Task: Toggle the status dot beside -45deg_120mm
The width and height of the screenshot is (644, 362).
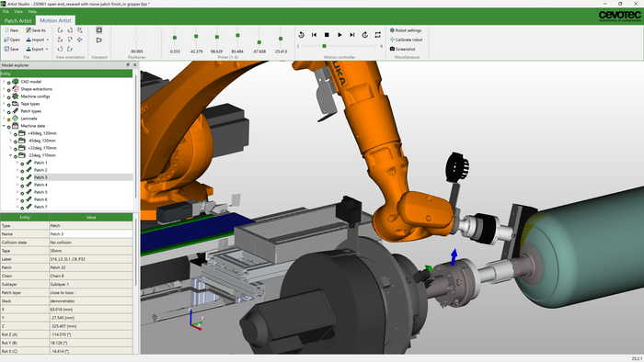Action: tap(16, 141)
